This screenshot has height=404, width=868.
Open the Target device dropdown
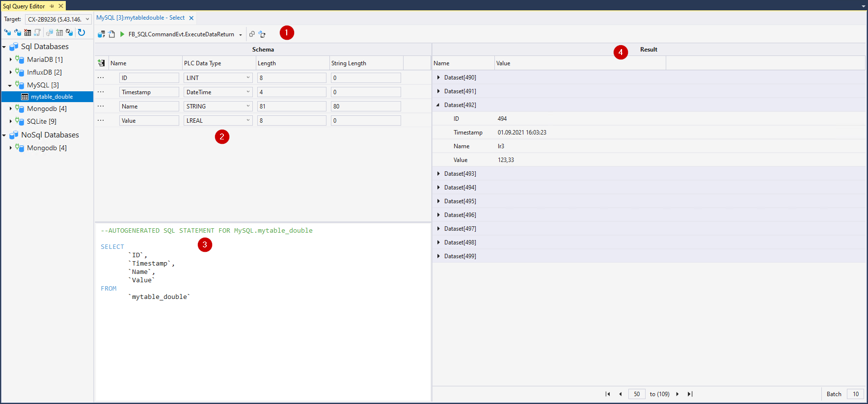point(87,19)
